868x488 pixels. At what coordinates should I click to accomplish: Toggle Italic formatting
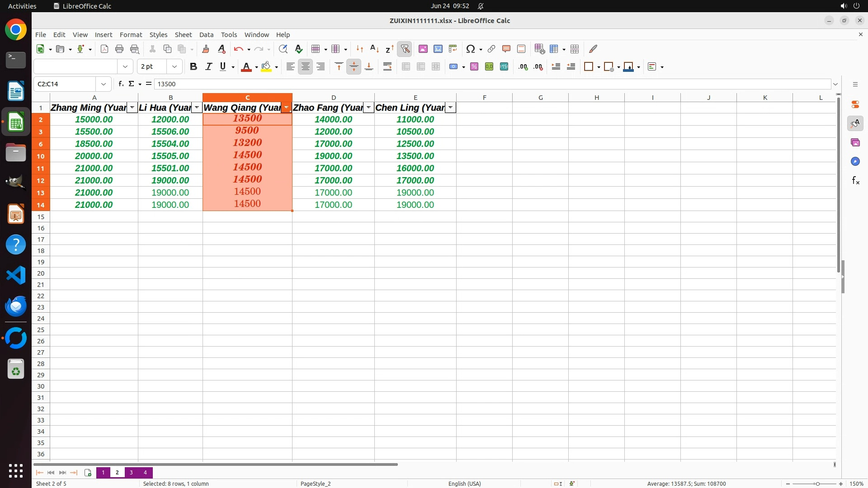pos(208,67)
